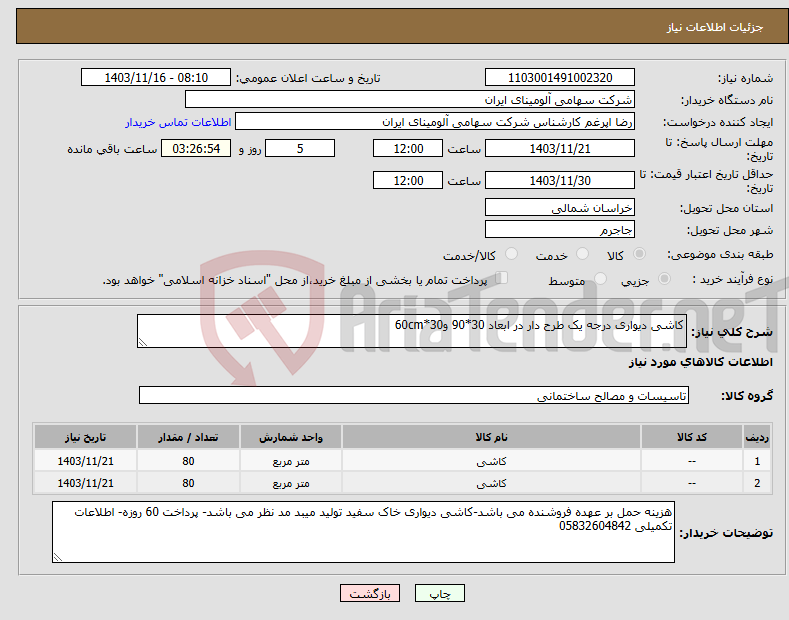The height and width of the screenshot is (620, 789).
Task: Click the price validity hour 12:00 field
Action: 408,180
